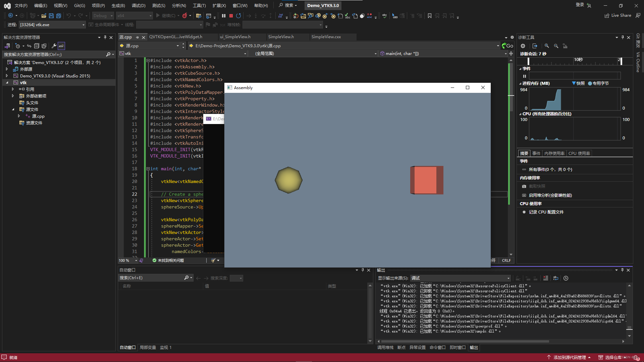The height and width of the screenshot is (362, 644).
Task: Toggle pin on the 源.cpp tab
Action: [137, 37]
